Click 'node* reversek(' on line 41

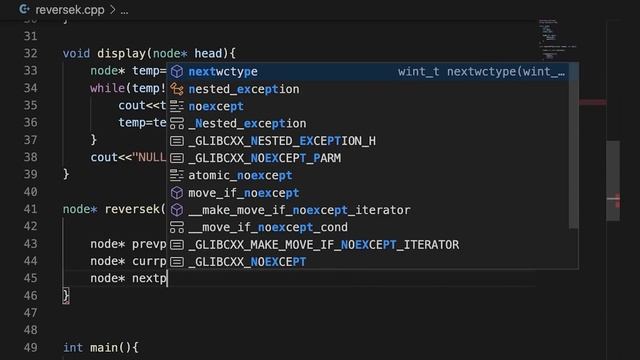(x=114, y=209)
